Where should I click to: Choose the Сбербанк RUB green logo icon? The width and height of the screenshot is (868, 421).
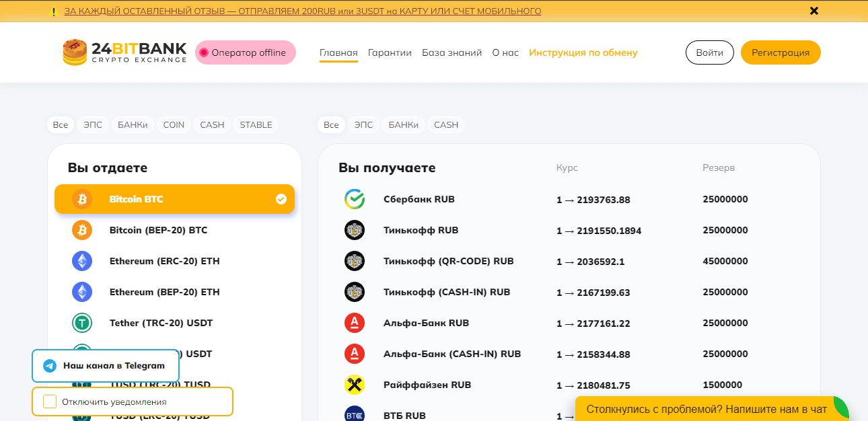pyautogui.click(x=355, y=199)
